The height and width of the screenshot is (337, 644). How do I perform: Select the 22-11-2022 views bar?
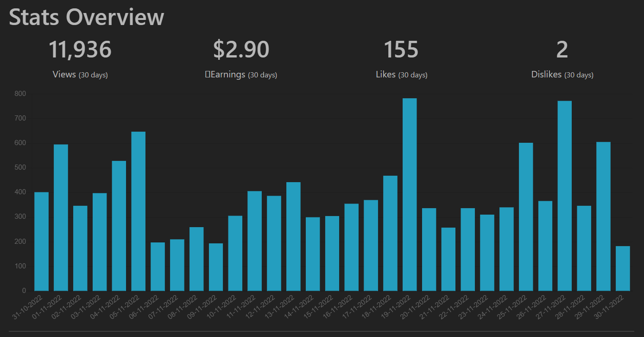(x=468, y=249)
